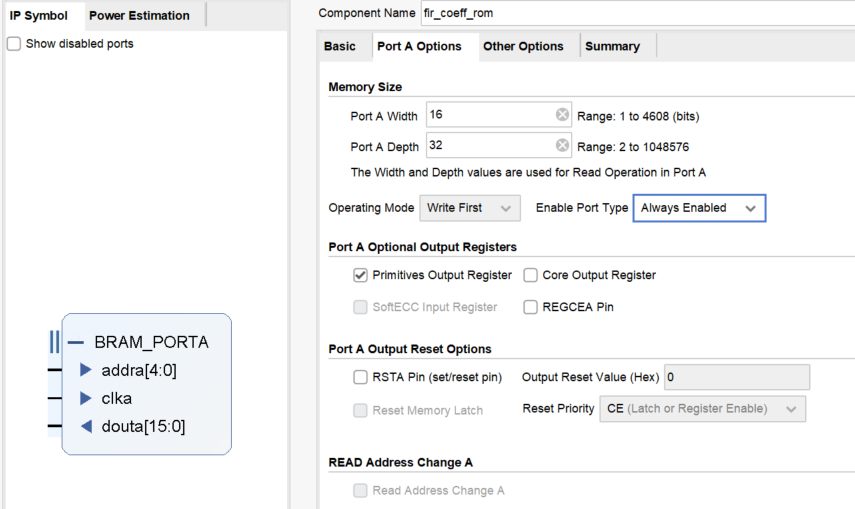The height and width of the screenshot is (509, 855).
Task: Click the Port A Depth value field
Action: [x=499, y=145]
